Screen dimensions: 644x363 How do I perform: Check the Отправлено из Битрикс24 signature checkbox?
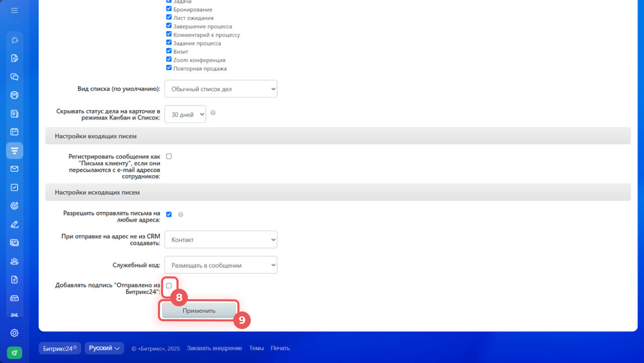[169, 285]
